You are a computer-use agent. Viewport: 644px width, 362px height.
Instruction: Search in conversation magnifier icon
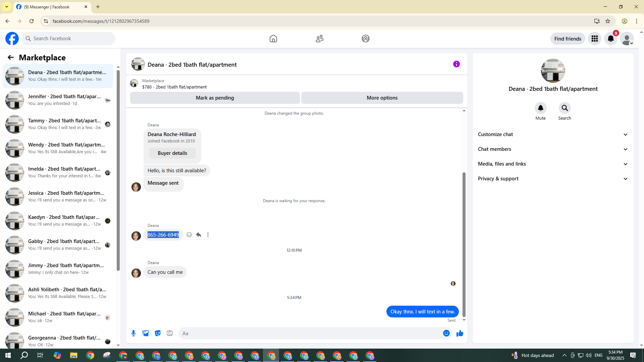(x=565, y=108)
